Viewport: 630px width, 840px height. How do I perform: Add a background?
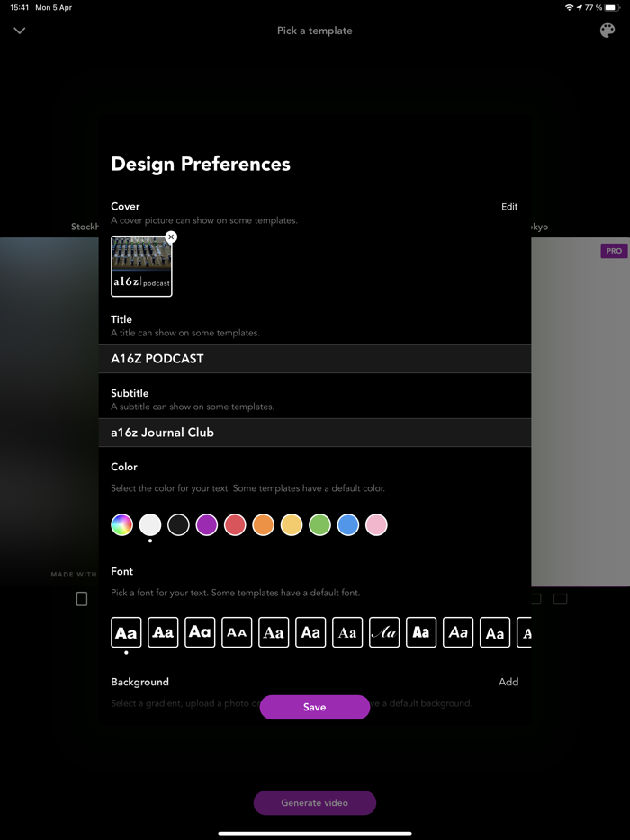[508, 682]
